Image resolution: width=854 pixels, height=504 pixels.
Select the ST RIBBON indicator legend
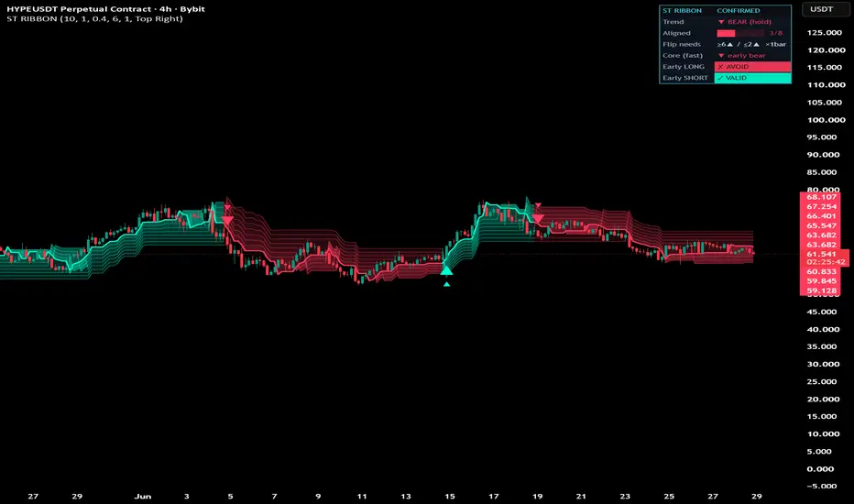(94, 18)
